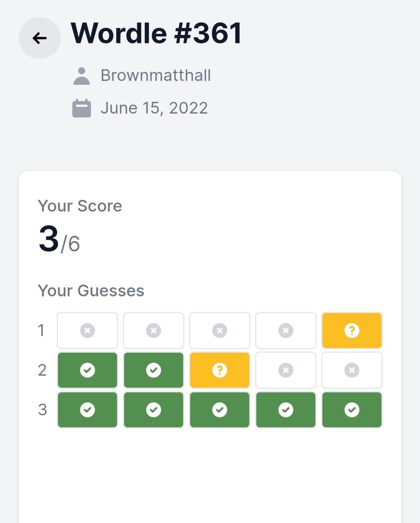
Task: Click the middle green check tile in guess 3
Action: click(220, 410)
